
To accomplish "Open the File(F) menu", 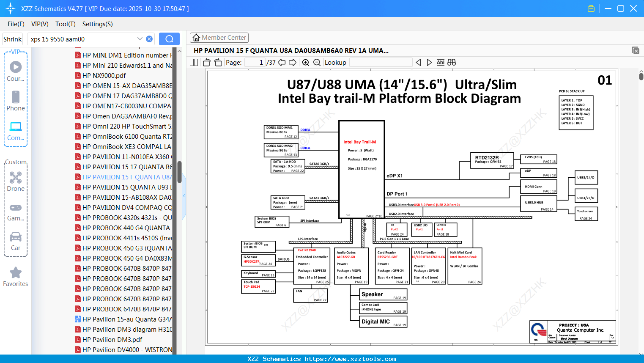I will (16, 24).
